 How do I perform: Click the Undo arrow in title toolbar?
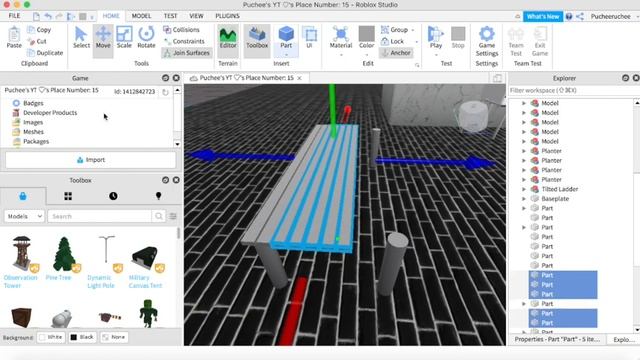tap(48, 16)
